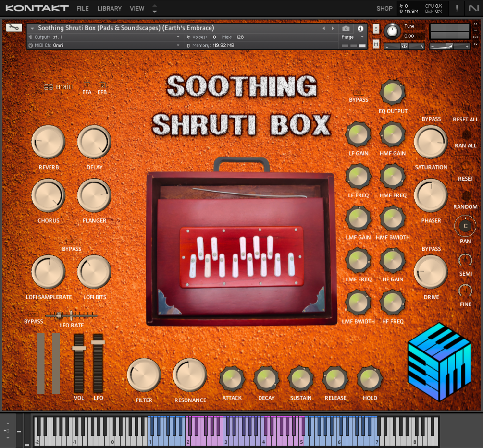Open the Purge dropdown menu
Viewport: 483px width, 448px height.
[352, 37]
